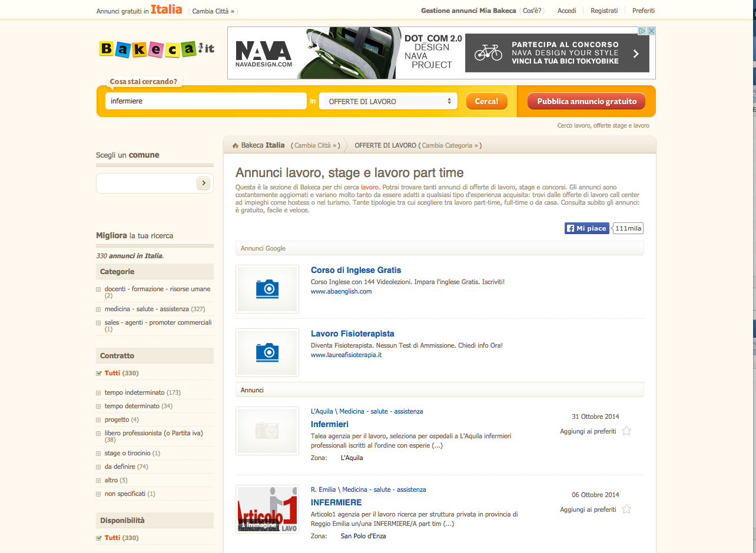
Task: Click Pubblica annuncio gratuito
Action: pos(586,101)
